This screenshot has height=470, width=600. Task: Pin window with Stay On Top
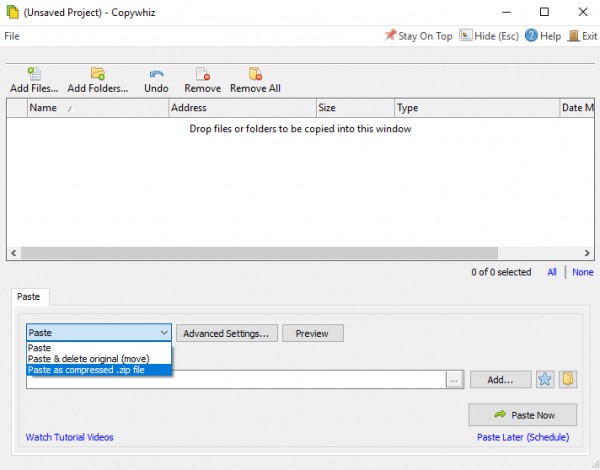[418, 36]
